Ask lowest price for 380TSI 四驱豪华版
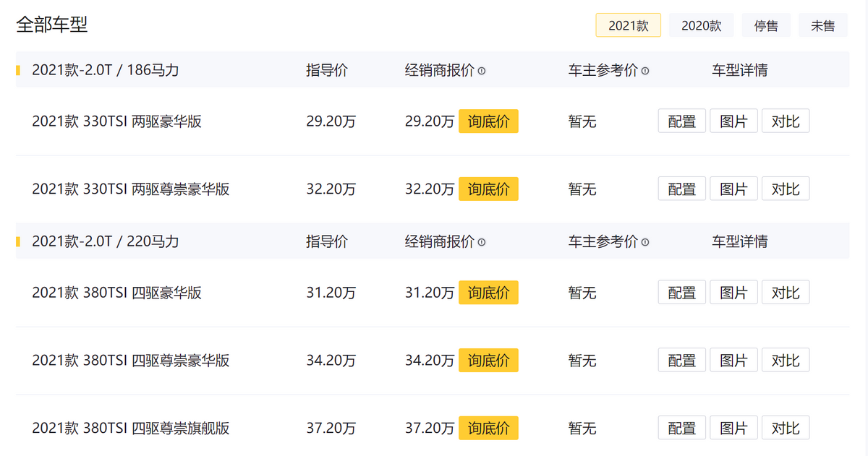Screen dimensions: 868x456 coord(488,293)
